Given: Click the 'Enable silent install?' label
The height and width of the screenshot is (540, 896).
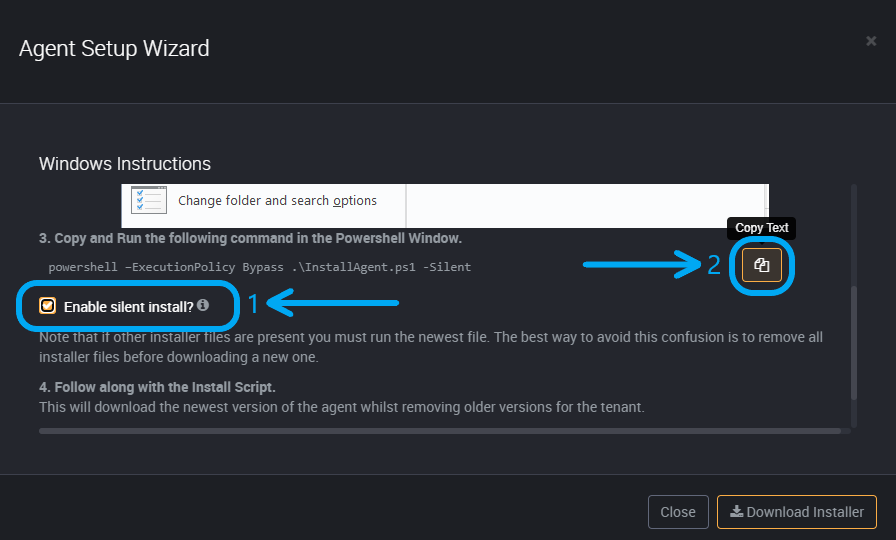Looking at the screenshot, I should (x=129, y=307).
